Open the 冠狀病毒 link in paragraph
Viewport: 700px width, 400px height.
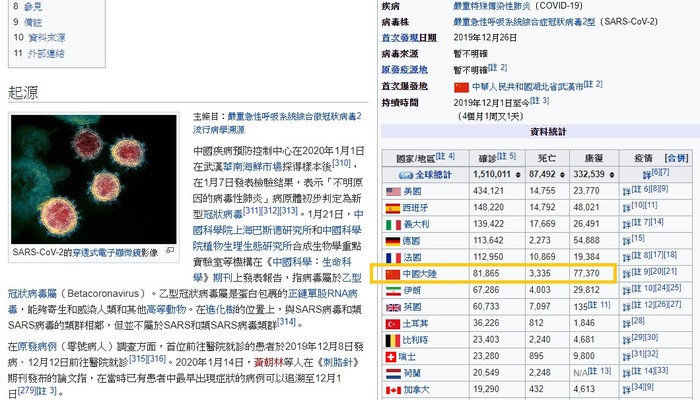pos(223,215)
